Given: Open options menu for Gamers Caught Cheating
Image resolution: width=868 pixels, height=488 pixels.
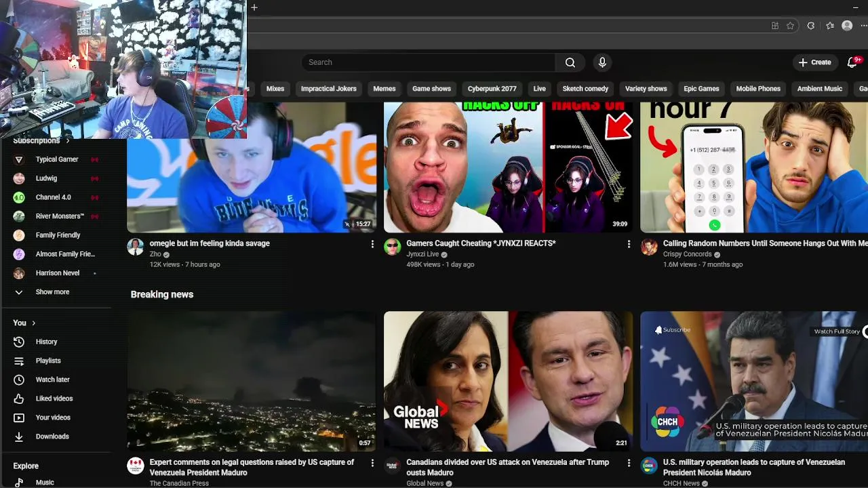Looking at the screenshot, I should pyautogui.click(x=629, y=244).
